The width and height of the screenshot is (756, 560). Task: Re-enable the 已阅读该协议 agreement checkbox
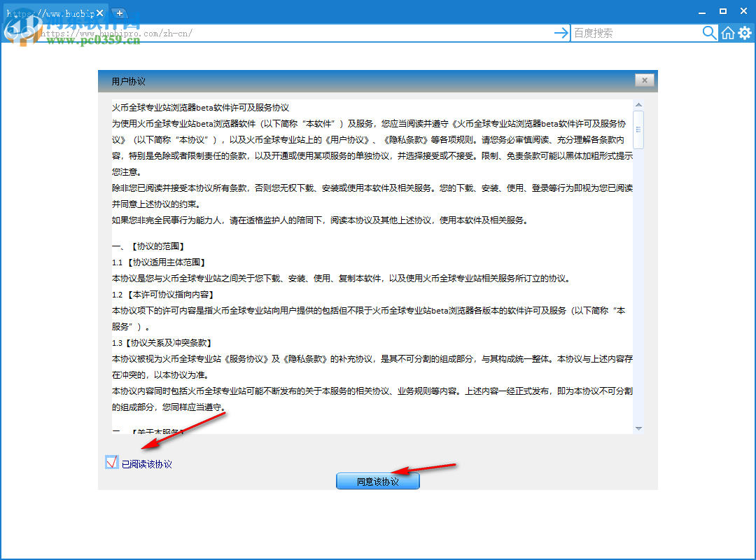coord(111,462)
